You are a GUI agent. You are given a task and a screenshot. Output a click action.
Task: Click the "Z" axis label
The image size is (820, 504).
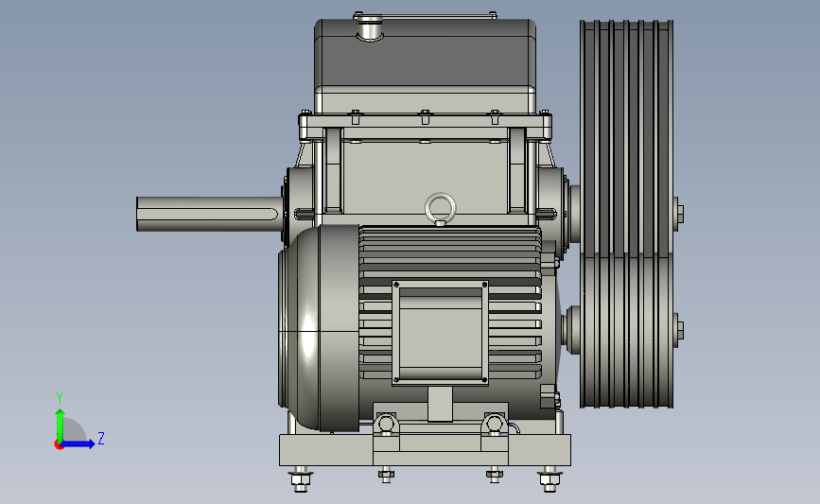click(x=101, y=438)
